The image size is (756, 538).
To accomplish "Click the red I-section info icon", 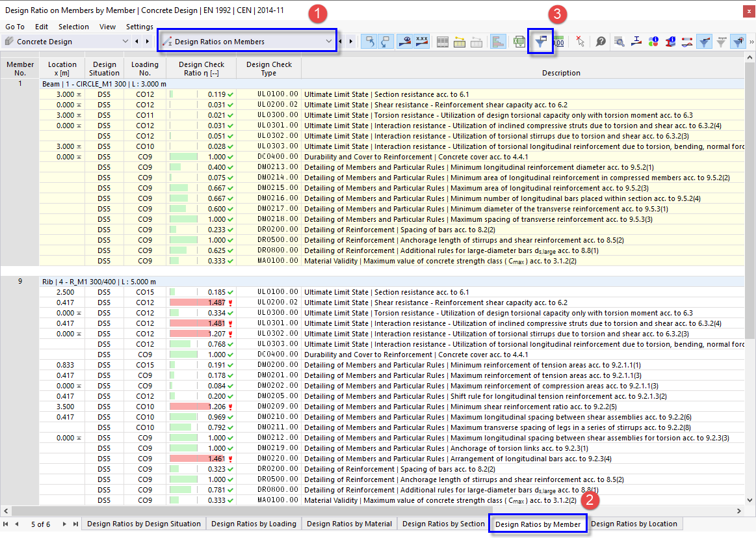I will pos(670,42).
